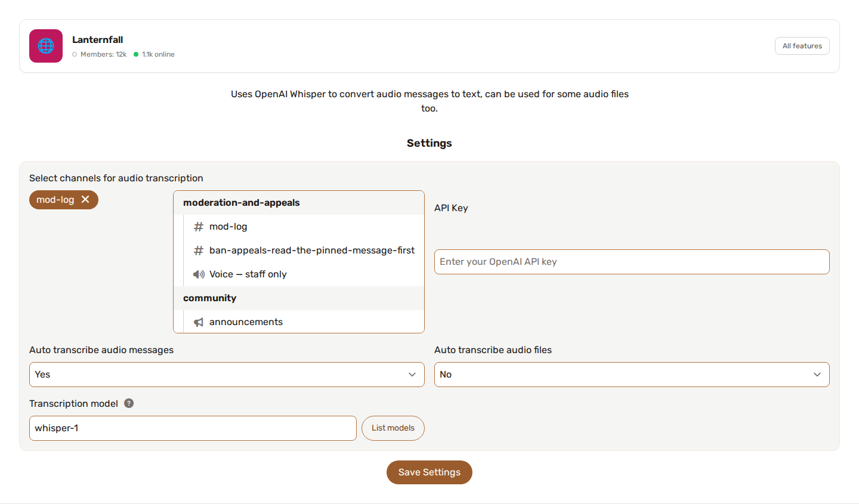Click the Transcription model label

point(74,404)
